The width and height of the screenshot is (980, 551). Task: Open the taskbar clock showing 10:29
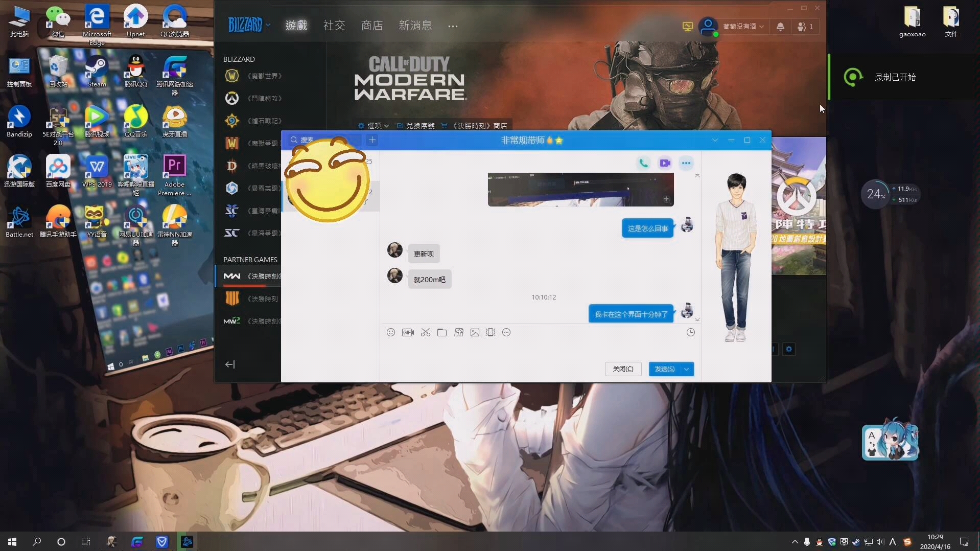[935, 542]
